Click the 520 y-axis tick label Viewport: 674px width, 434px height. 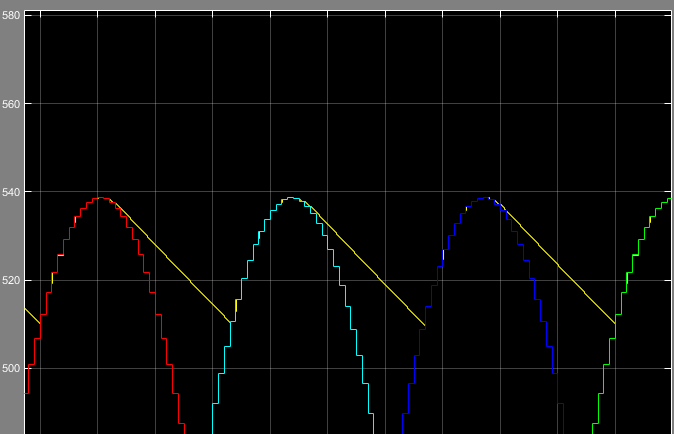point(11,281)
